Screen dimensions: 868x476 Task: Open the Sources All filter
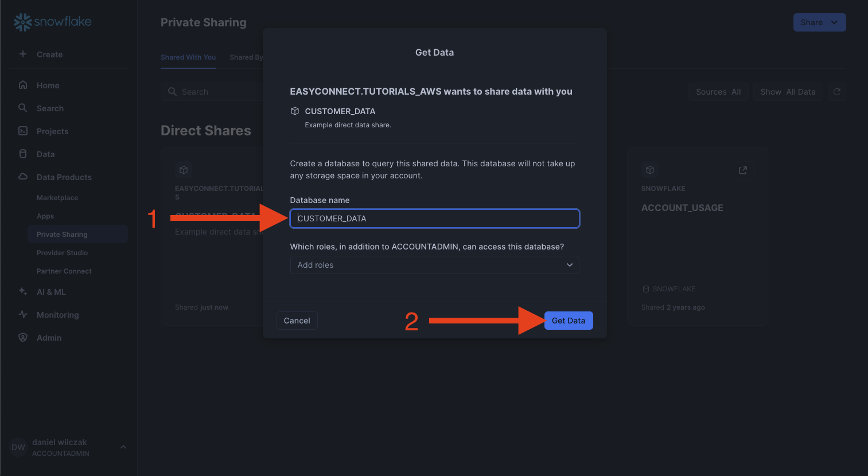point(718,92)
